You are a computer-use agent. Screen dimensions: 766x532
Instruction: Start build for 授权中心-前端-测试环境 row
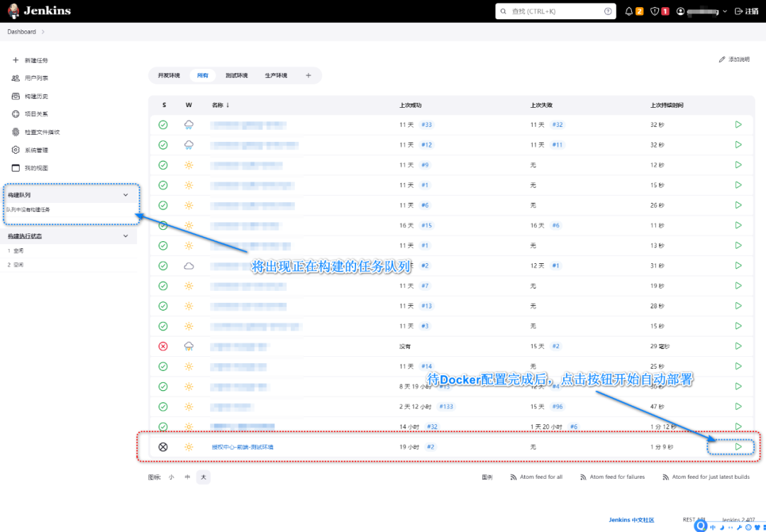tap(738, 446)
